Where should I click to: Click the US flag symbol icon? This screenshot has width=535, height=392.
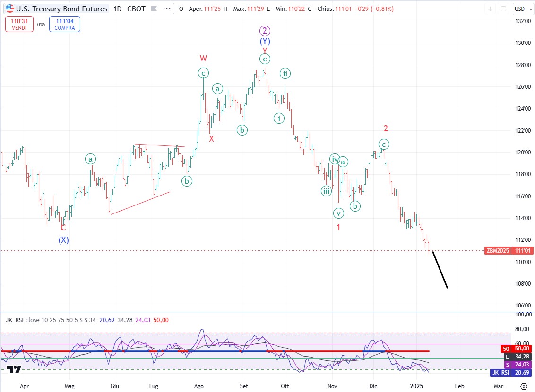10,9
